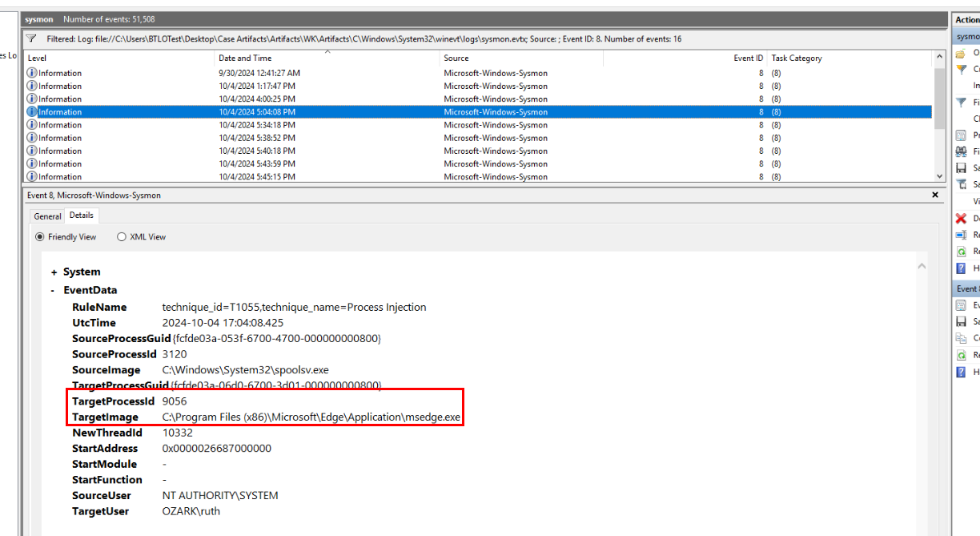Image resolution: width=980 pixels, height=536 pixels.
Task: Click the Copy icon in Event section
Action: (961, 338)
